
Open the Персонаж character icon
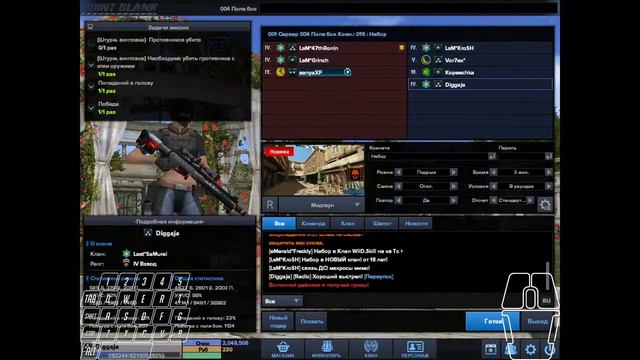415,349
